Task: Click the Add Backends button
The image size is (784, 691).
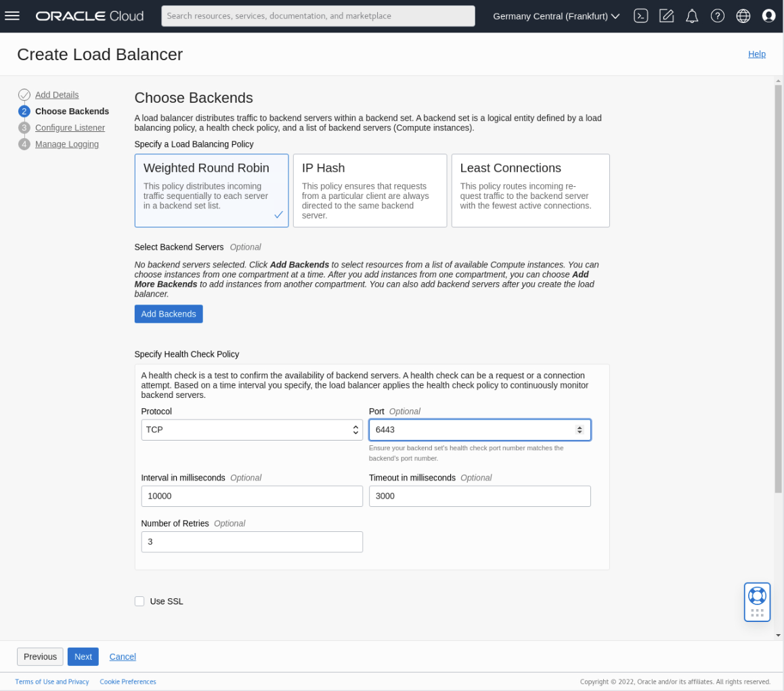Action: pyautogui.click(x=168, y=313)
